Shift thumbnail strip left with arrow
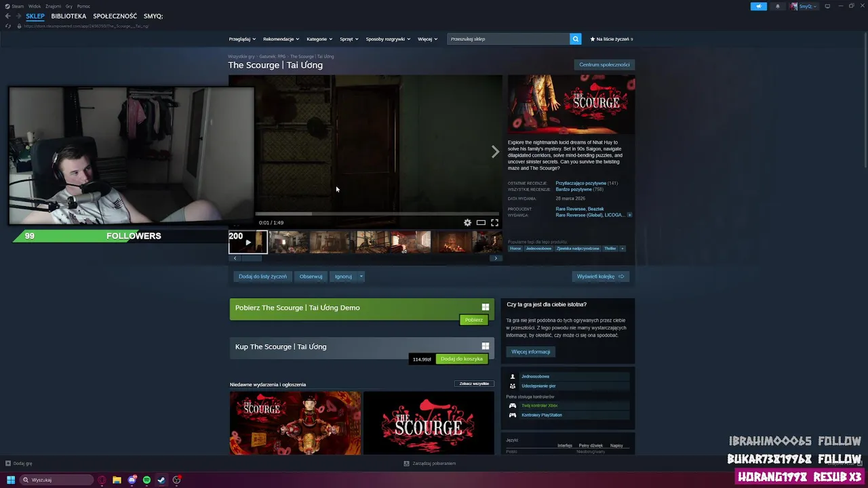Screen dimensions: 868x488 235,258
